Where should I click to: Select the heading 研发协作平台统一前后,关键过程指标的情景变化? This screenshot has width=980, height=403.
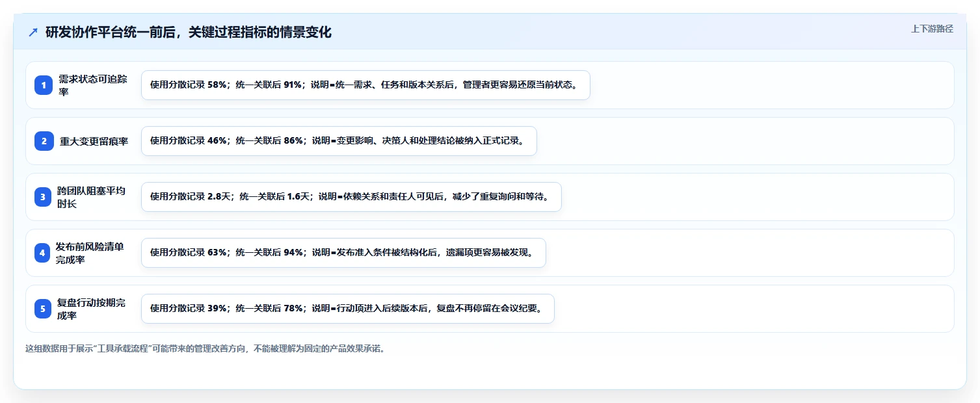tap(189, 32)
